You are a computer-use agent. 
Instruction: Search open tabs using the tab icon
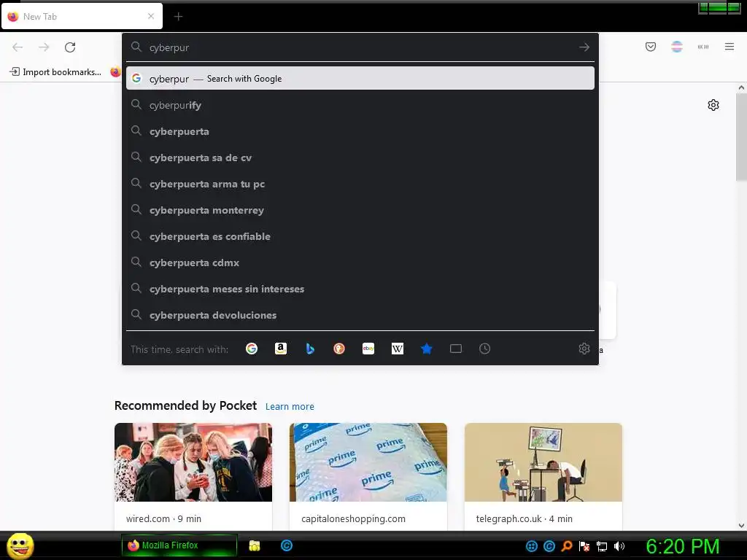[x=456, y=349]
